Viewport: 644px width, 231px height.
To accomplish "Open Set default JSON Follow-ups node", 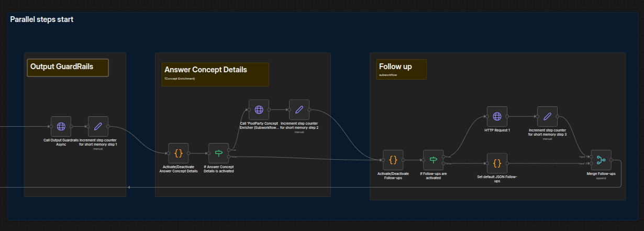I will click(x=497, y=163).
